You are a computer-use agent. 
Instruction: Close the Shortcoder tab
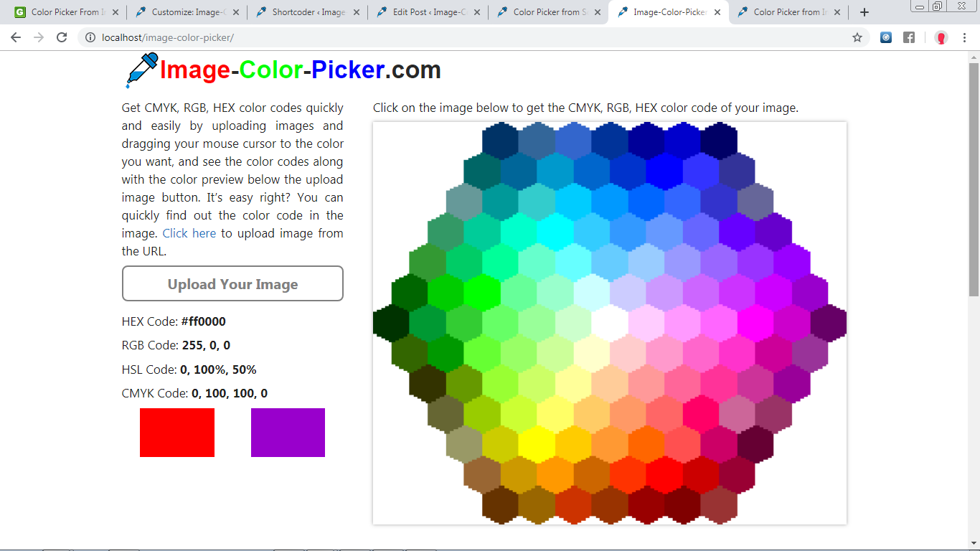[356, 12]
